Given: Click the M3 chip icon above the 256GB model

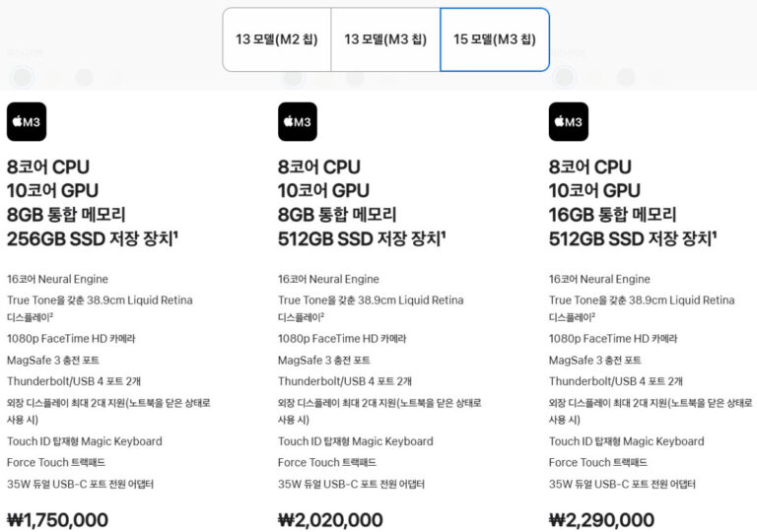Looking at the screenshot, I should [x=27, y=121].
